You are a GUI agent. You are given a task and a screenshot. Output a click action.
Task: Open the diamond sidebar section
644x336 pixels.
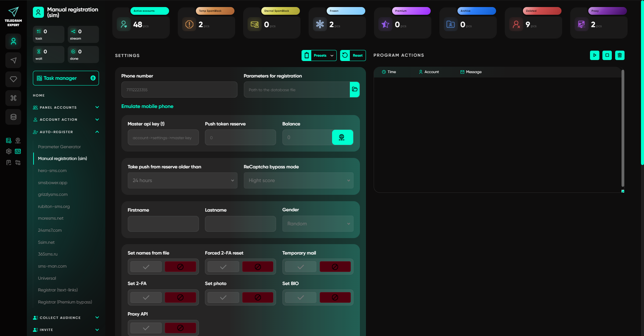[13, 79]
